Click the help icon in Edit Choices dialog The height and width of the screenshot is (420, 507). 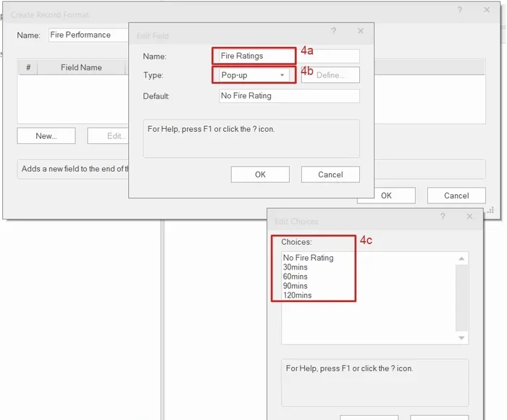tap(442, 217)
